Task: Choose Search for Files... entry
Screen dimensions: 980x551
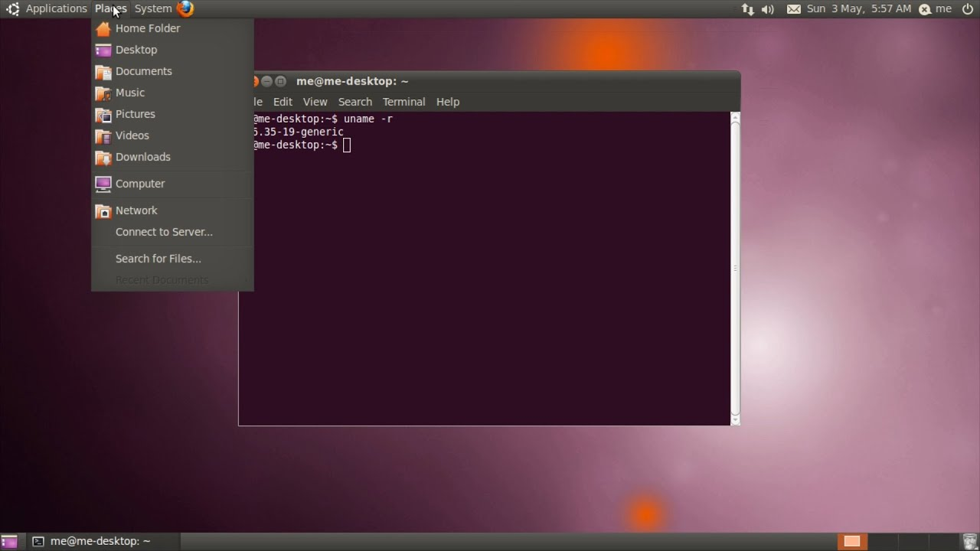Action: click(x=172, y=259)
